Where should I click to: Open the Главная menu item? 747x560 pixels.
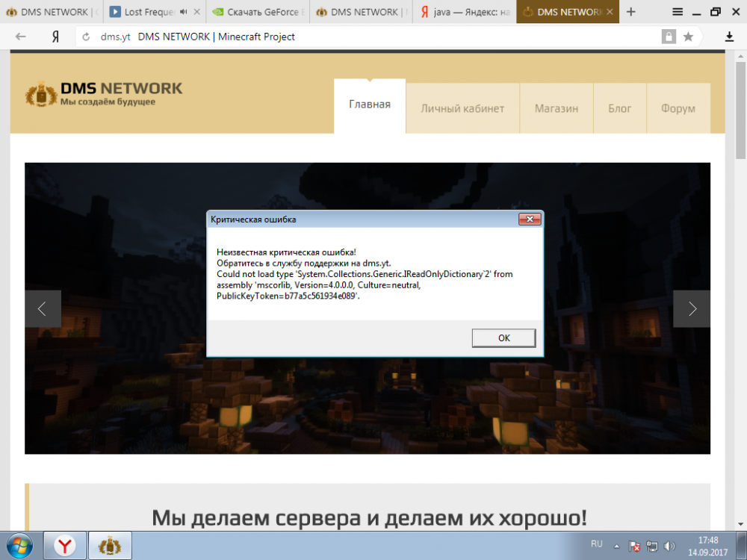[370, 105]
